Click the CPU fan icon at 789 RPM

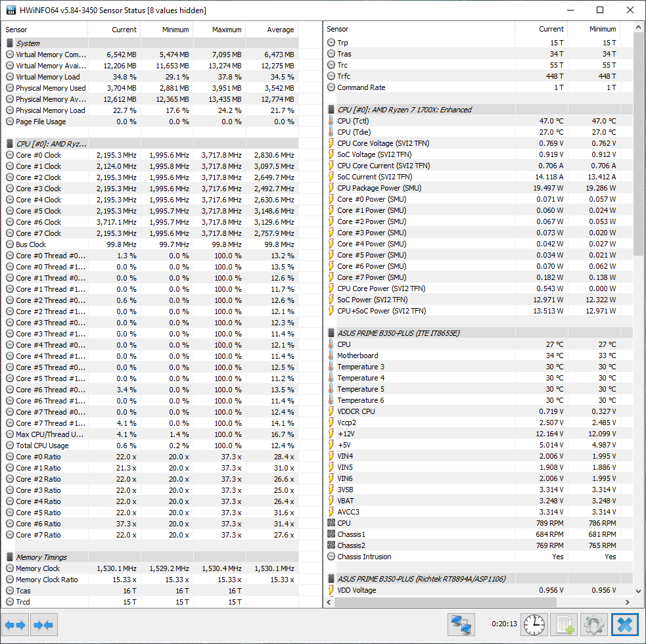click(x=331, y=523)
